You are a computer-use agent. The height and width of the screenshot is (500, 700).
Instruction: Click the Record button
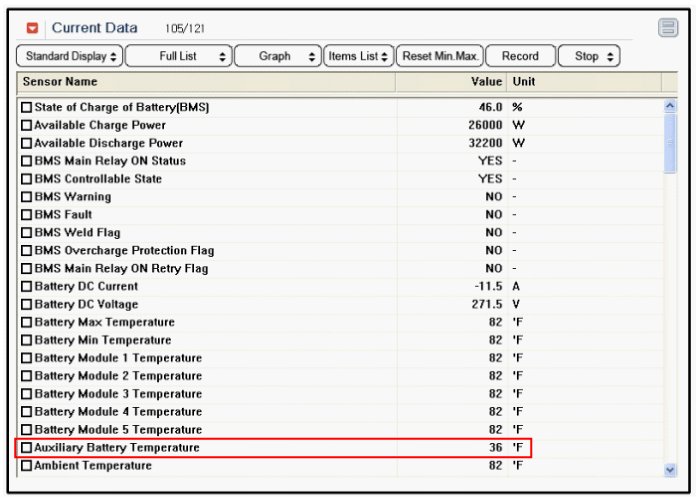pos(520,57)
